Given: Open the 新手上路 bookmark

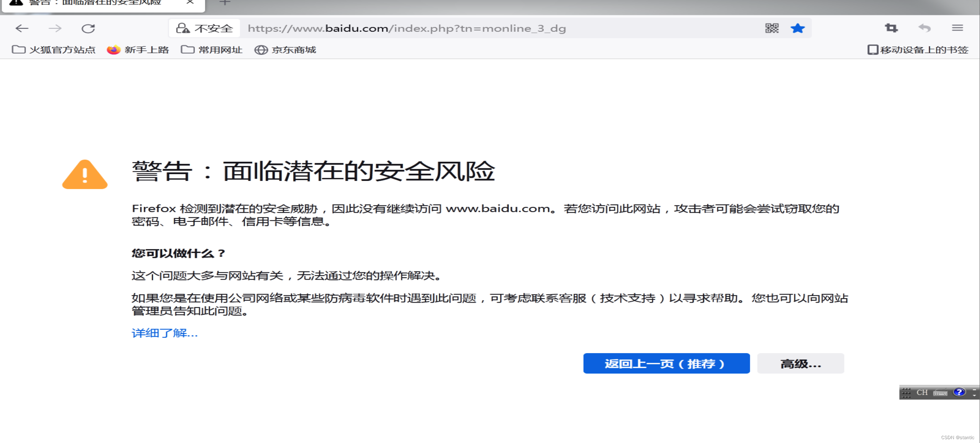Looking at the screenshot, I should pyautogui.click(x=138, y=50).
